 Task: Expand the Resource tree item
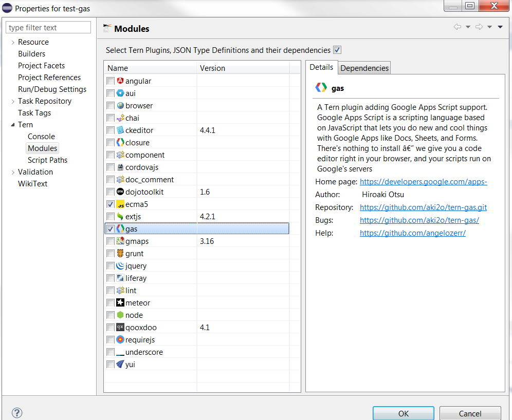click(12, 42)
